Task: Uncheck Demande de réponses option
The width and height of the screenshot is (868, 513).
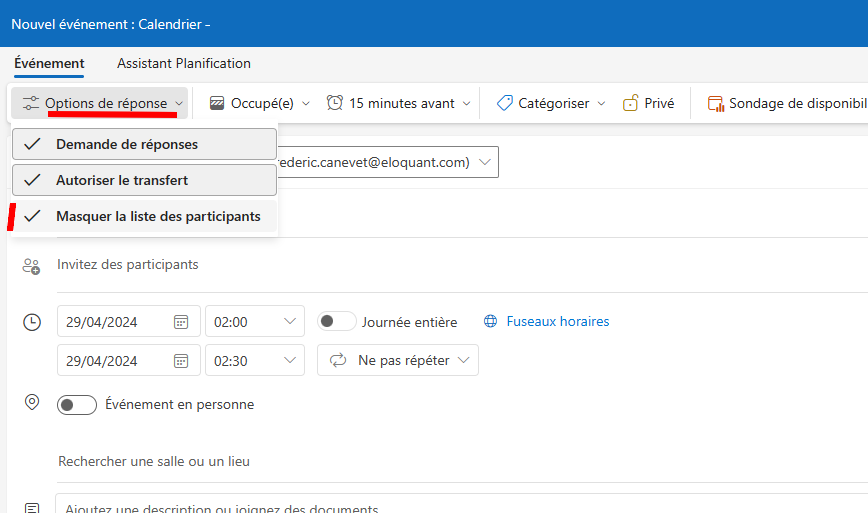Action: pos(144,144)
